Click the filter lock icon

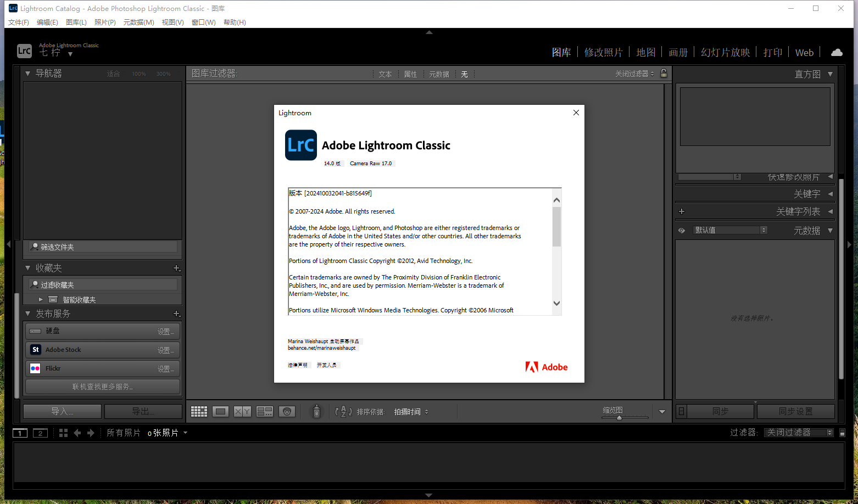click(664, 73)
